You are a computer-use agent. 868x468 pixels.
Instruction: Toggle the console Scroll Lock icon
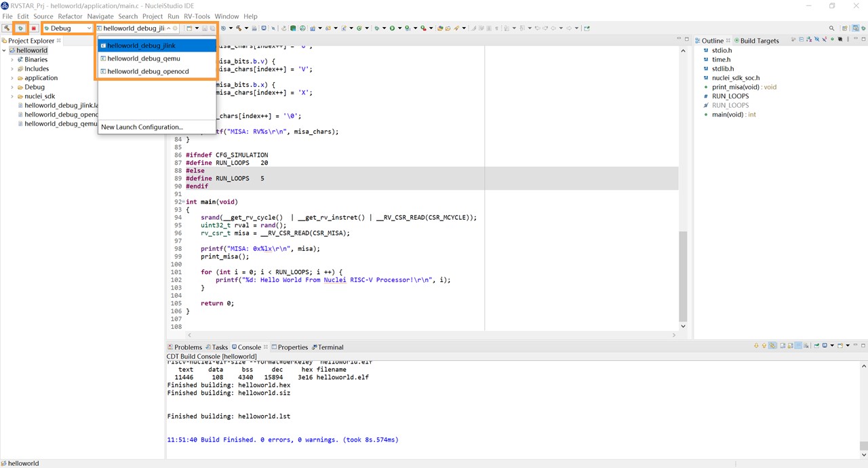point(791,346)
